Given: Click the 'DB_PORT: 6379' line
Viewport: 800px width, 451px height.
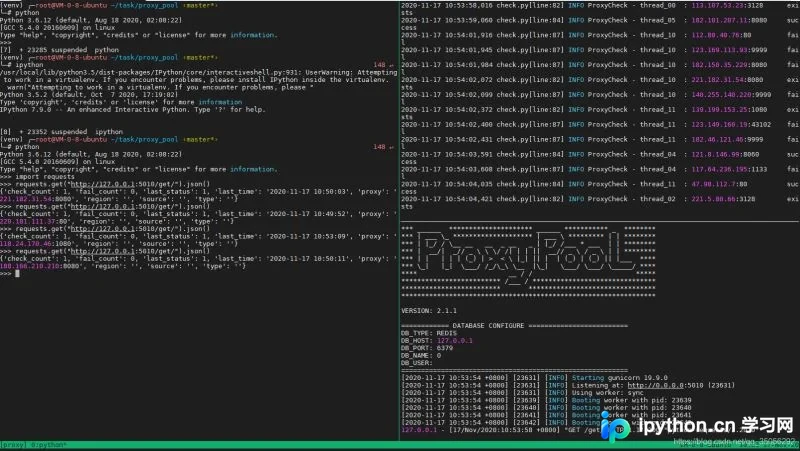Looking at the screenshot, I should click(427, 348).
